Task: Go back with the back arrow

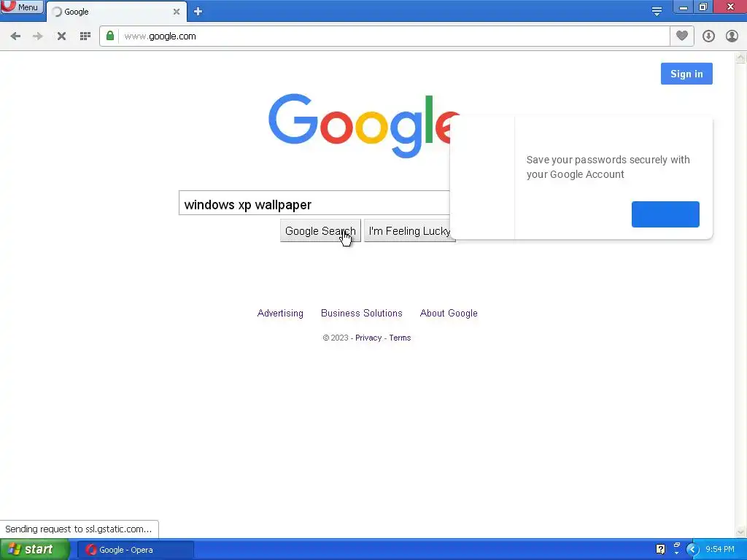Action: point(15,36)
